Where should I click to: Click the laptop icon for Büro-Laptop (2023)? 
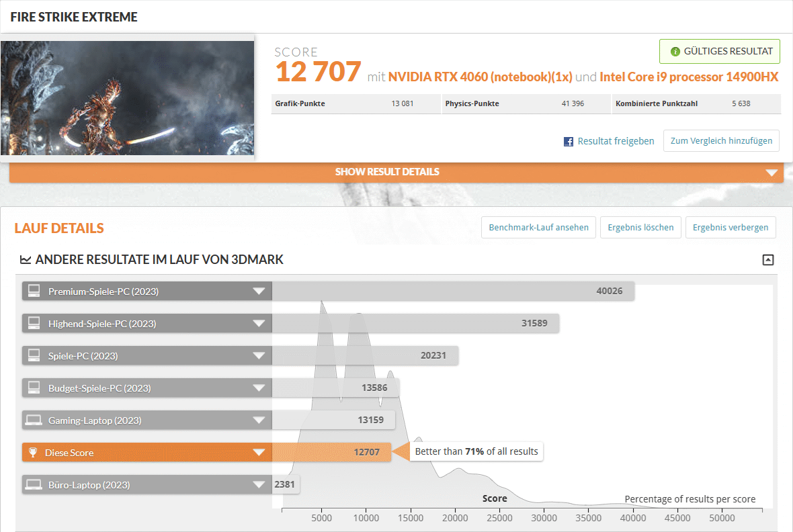33,485
